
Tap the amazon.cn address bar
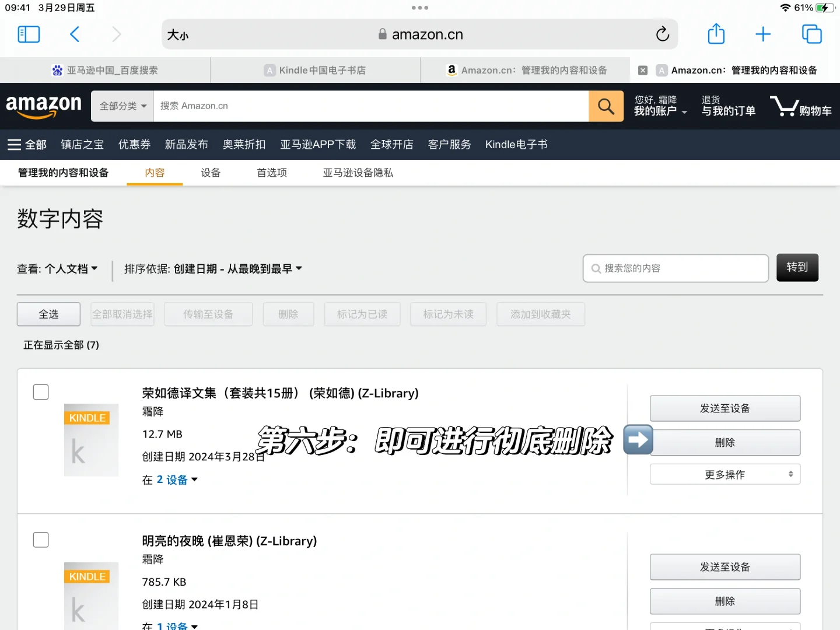pos(420,34)
